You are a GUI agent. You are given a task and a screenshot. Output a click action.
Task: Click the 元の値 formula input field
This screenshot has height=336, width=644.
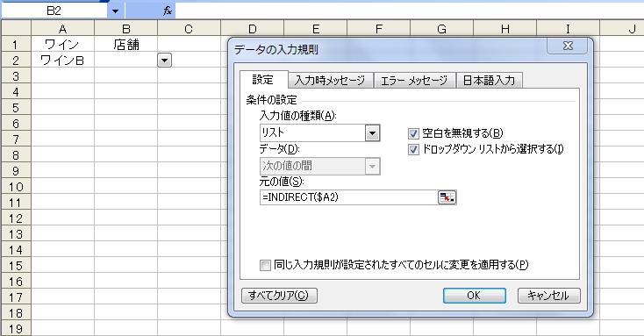pyautogui.click(x=348, y=197)
